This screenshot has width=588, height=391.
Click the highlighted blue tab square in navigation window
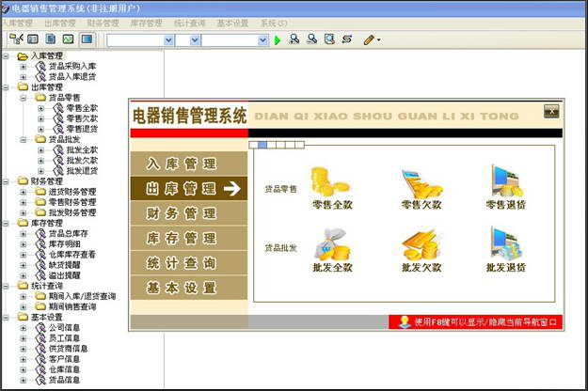pos(262,145)
